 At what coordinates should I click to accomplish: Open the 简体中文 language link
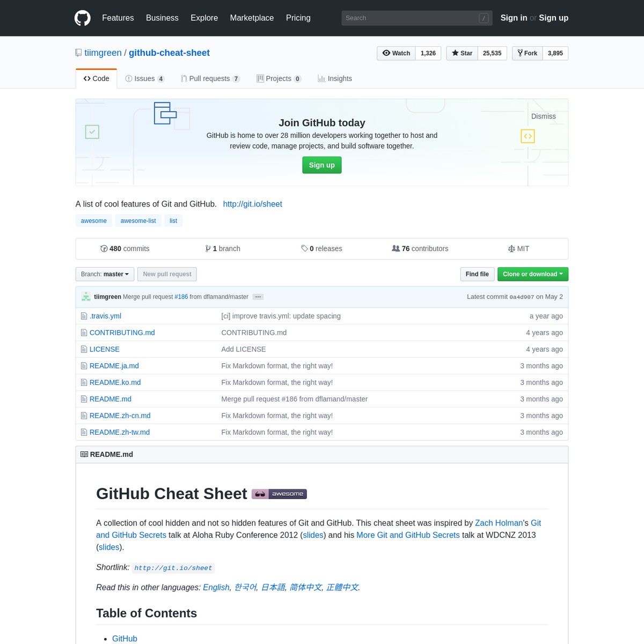[306, 588]
